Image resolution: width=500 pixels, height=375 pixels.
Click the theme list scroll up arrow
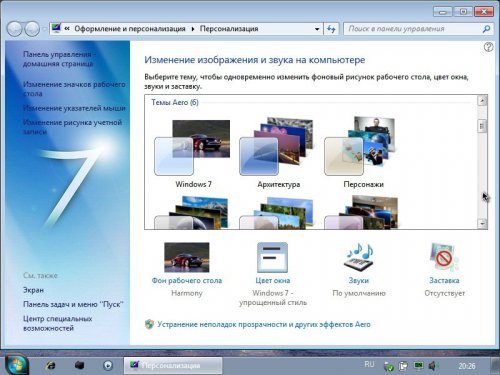[482, 100]
